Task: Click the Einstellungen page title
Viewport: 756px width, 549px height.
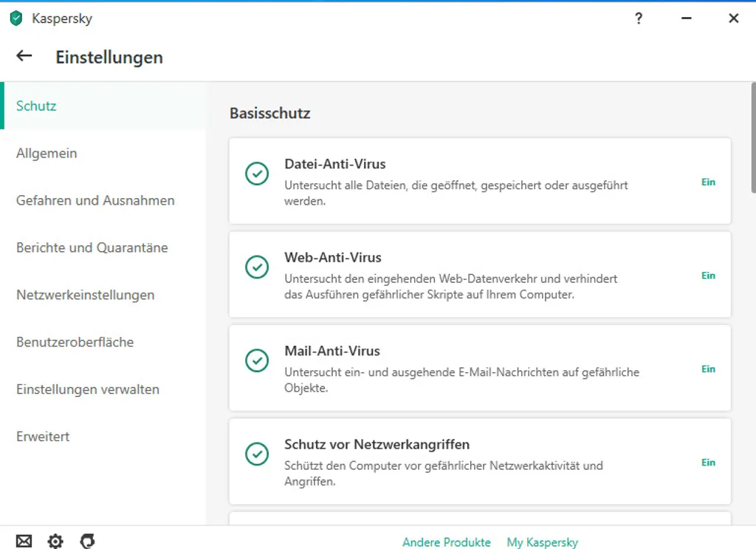Action: pyautogui.click(x=109, y=57)
